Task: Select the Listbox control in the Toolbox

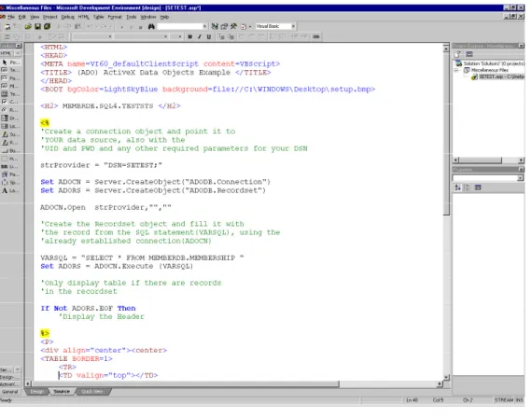Action: (x=11, y=127)
